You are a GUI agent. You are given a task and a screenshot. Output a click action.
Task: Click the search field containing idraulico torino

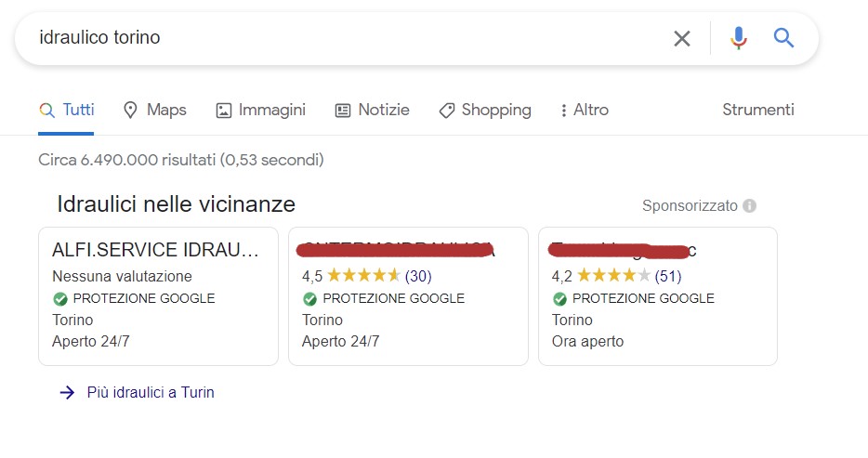click(344, 38)
